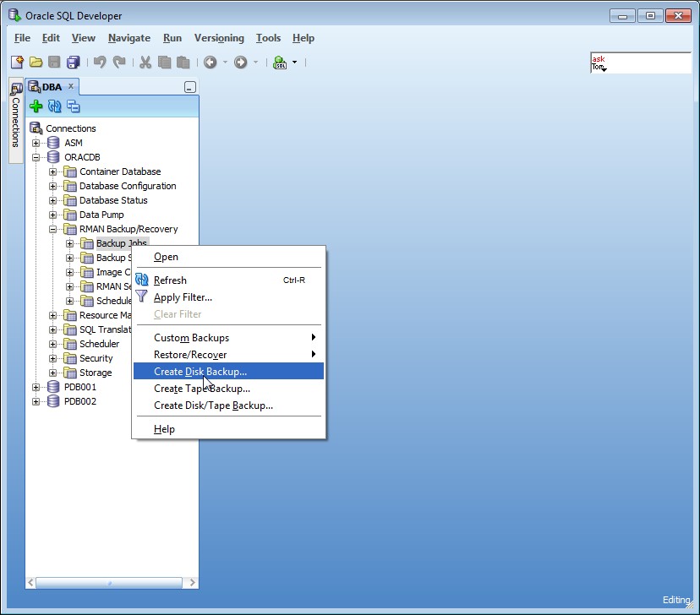Screen dimensions: 700x615
Task: Click the Ask Tom search field
Action: pos(641,63)
